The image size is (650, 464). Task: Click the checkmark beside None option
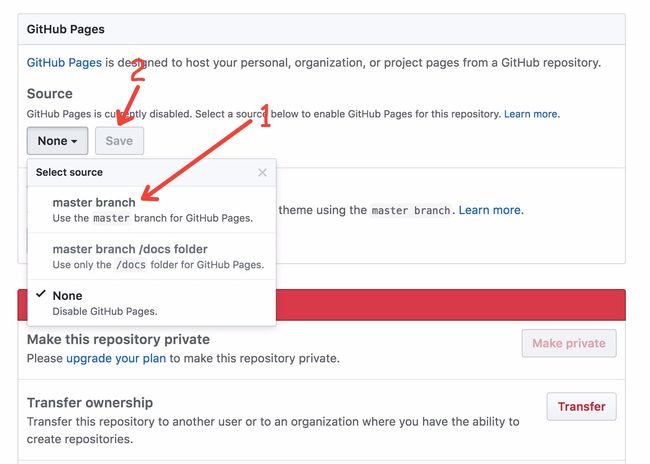click(41, 294)
